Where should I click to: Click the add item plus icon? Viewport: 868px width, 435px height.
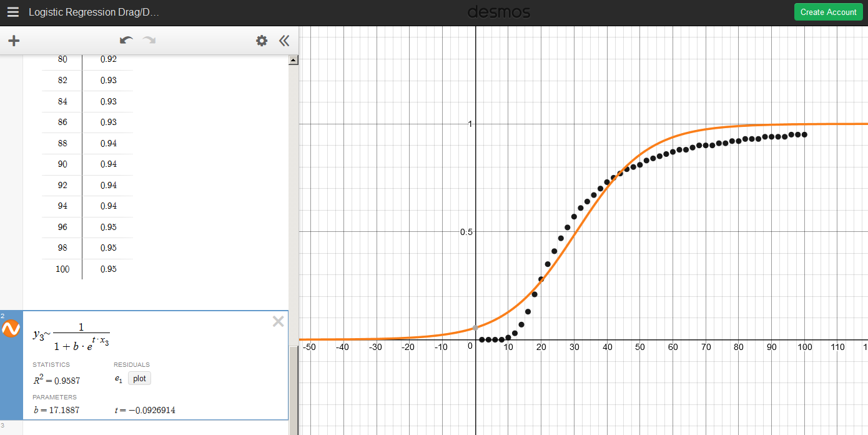pyautogui.click(x=14, y=41)
